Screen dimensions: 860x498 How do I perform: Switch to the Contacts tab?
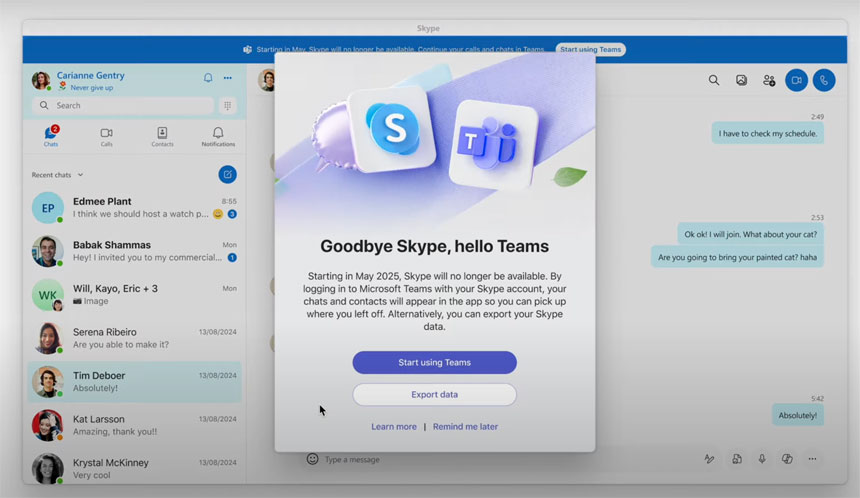162,137
